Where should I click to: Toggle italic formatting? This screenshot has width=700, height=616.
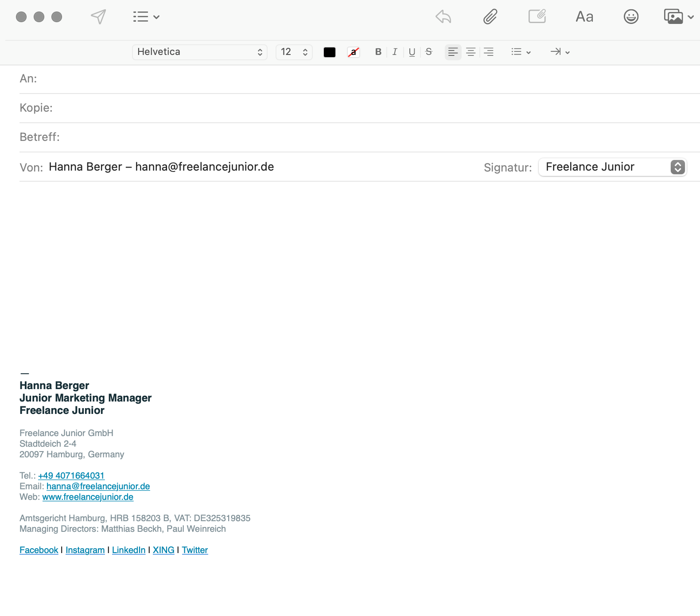[x=395, y=52]
